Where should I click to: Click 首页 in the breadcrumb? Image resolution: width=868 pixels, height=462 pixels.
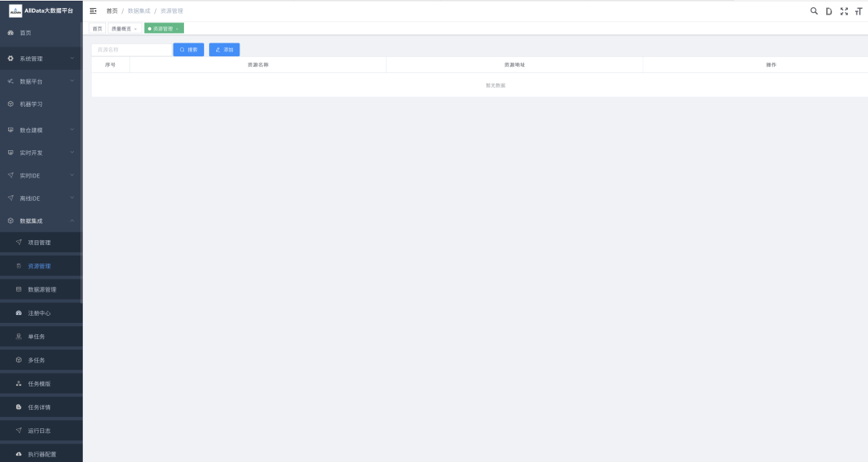[x=112, y=11]
